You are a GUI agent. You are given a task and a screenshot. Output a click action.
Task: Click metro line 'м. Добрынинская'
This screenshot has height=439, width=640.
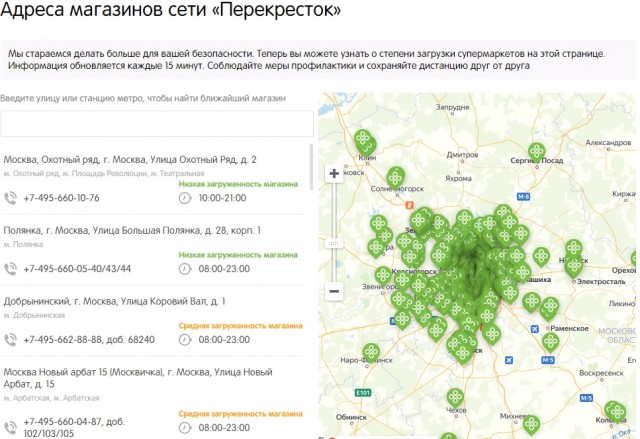coord(34,315)
